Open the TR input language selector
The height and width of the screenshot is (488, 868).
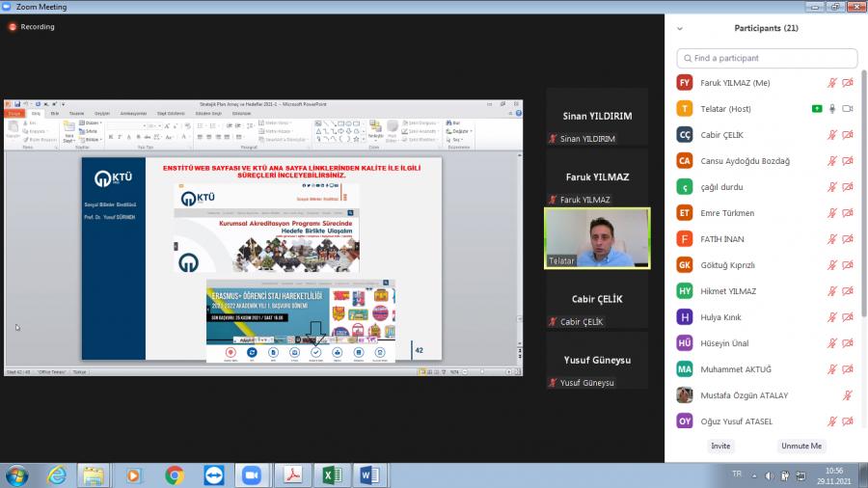(737, 474)
